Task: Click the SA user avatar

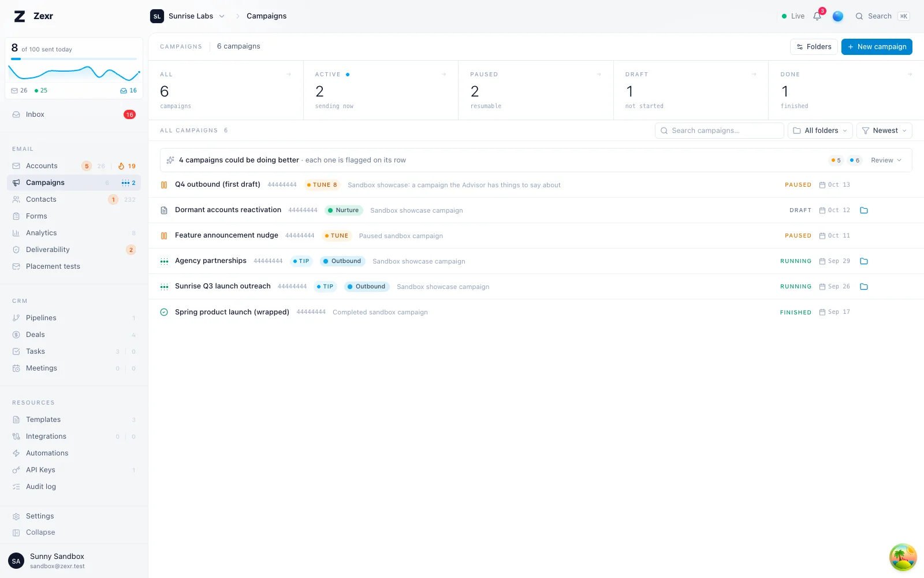Action: (x=16, y=561)
